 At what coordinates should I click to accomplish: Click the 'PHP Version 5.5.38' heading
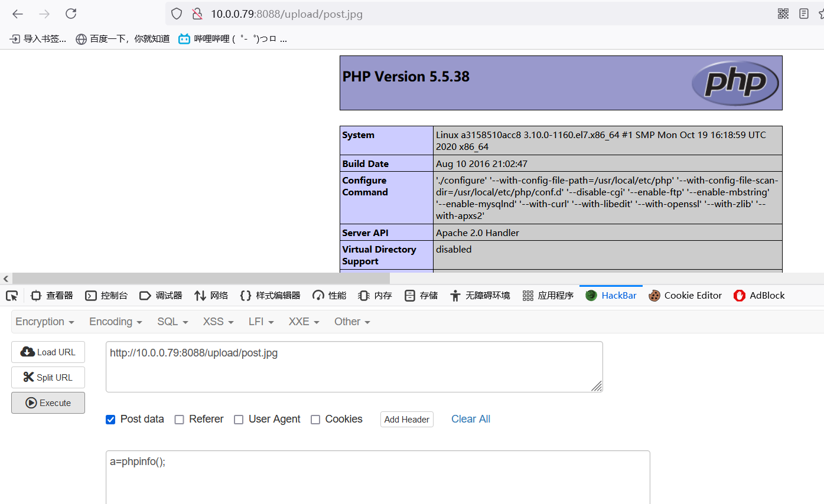[x=406, y=77]
